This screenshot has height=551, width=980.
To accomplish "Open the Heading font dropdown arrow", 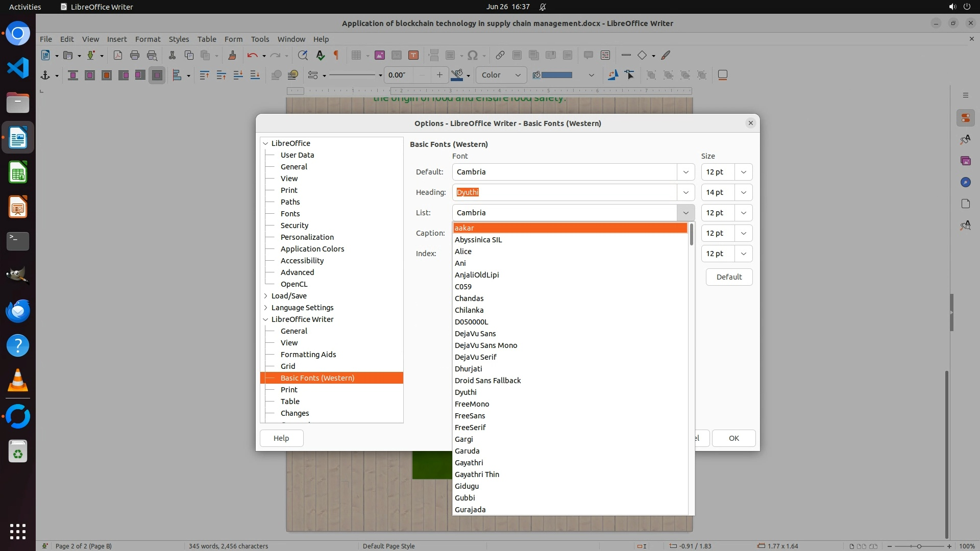I will 685,192.
